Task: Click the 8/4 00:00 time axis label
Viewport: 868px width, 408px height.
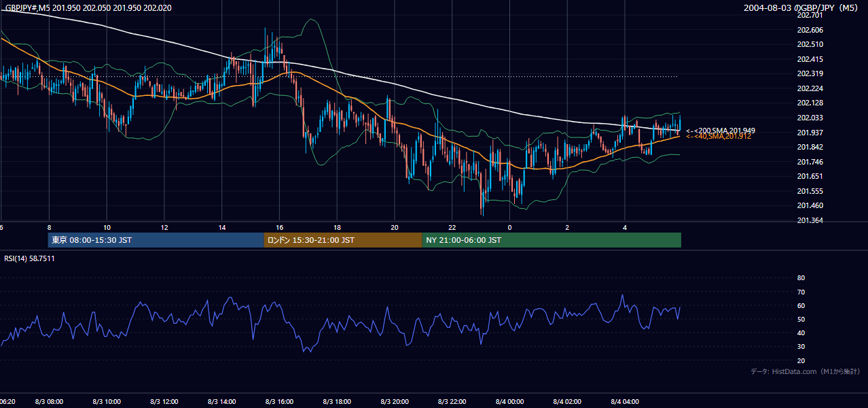Action: point(510,402)
